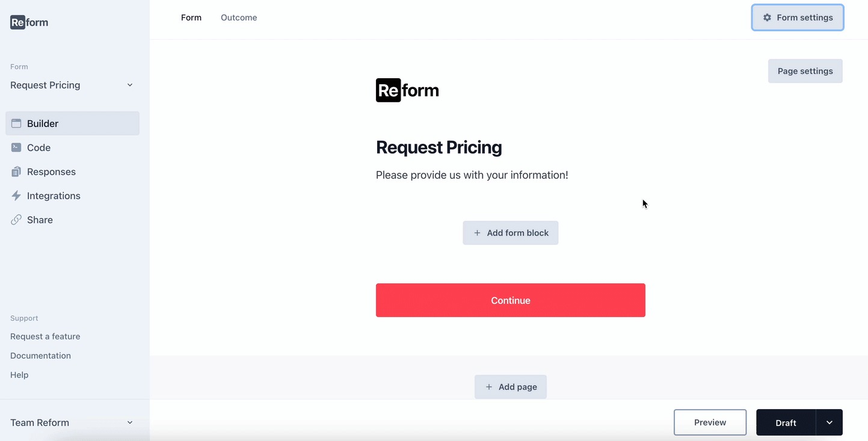Viewport: 868px width, 441px height.
Task: Select the Form tab
Action: click(x=191, y=17)
